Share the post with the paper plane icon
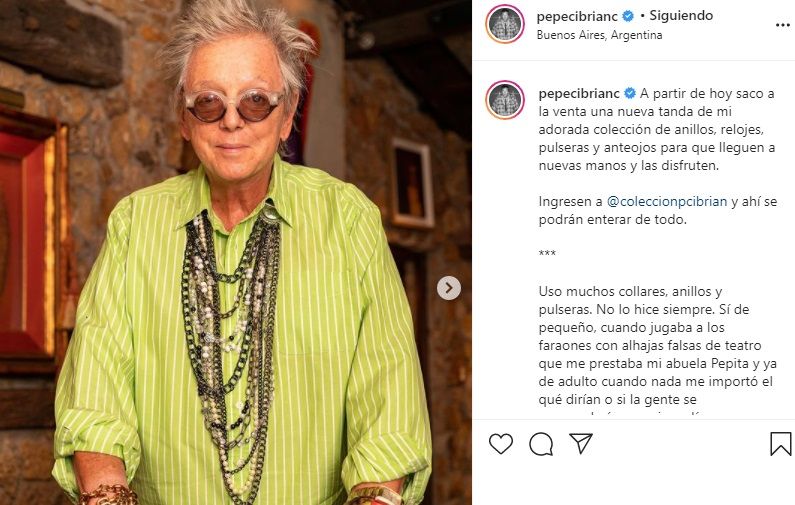Screen dimensions: 795x505 point(581,443)
